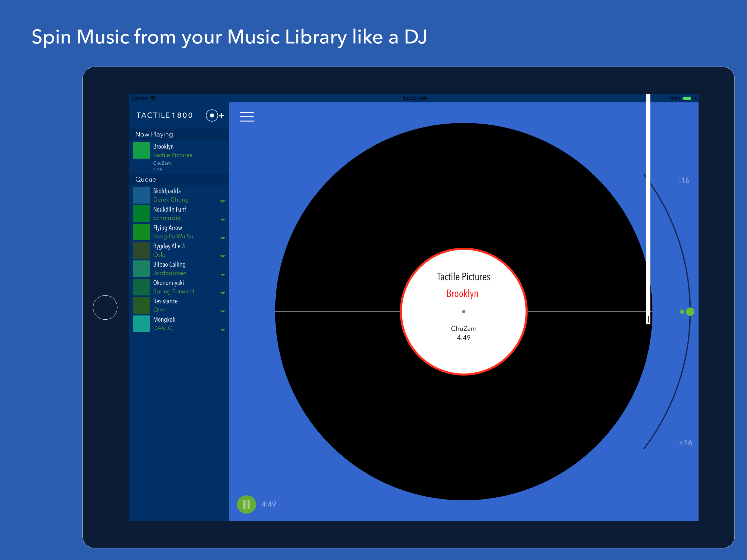Expand dropdown arrow for Resistance
The width and height of the screenshot is (747, 560).
click(223, 311)
